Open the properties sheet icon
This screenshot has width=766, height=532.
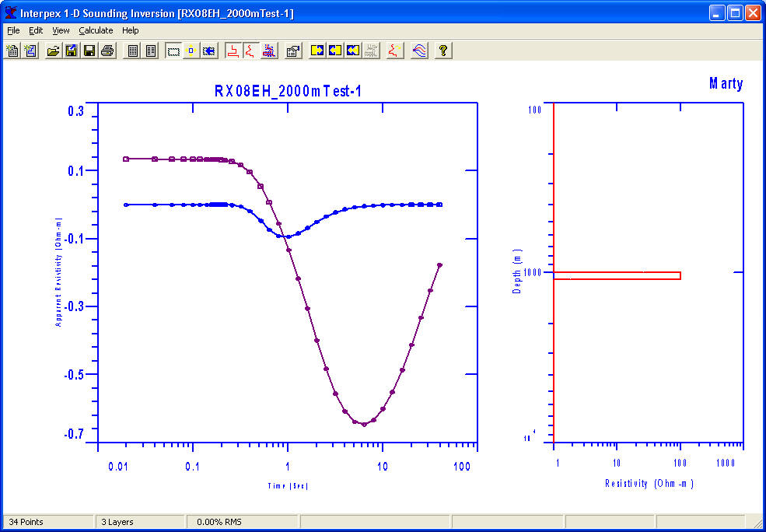(293, 51)
